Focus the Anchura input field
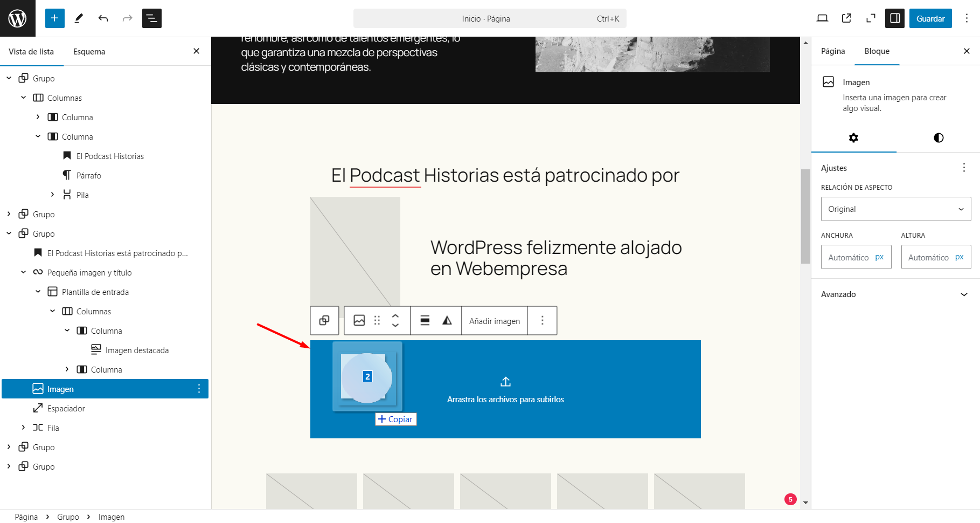Viewport: 980px width, 523px height. (848, 257)
